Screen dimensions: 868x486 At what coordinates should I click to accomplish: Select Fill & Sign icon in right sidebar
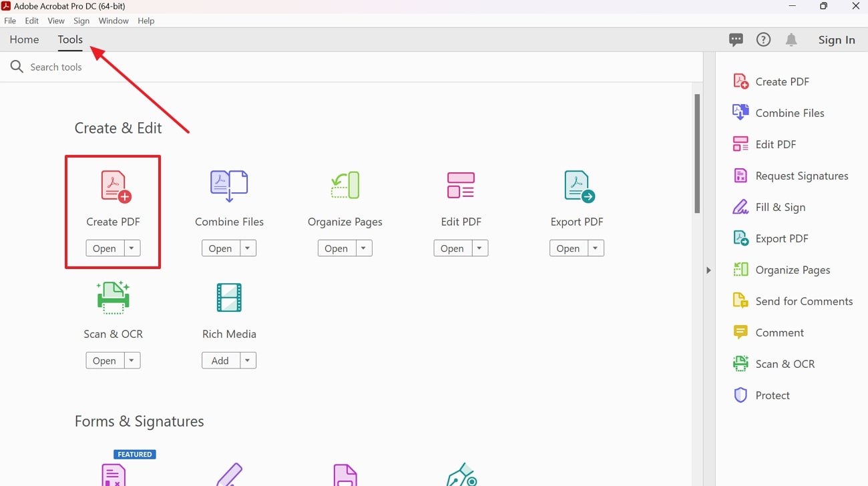tap(740, 207)
